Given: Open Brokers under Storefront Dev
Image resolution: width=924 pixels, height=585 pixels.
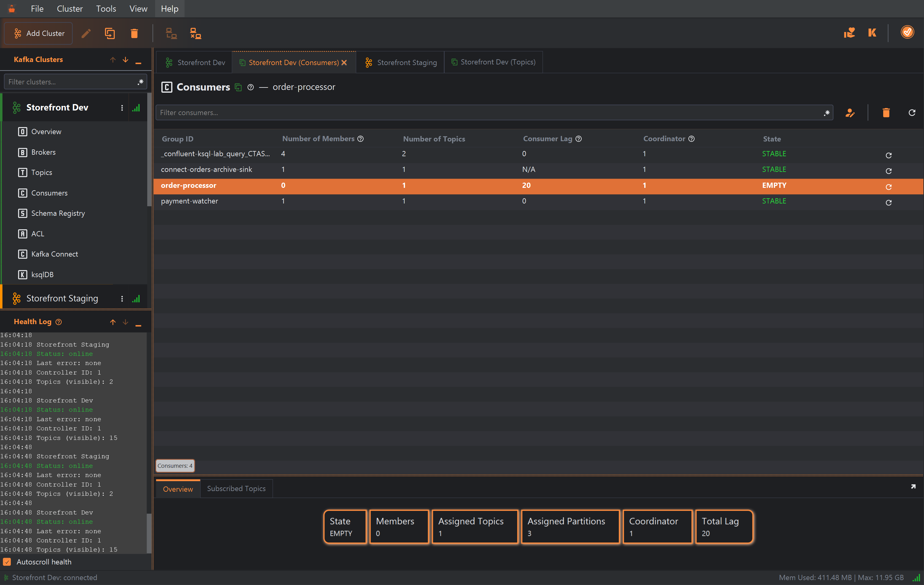Looking at the screenshot, I should pyautogui.click(x=43, y=153).
